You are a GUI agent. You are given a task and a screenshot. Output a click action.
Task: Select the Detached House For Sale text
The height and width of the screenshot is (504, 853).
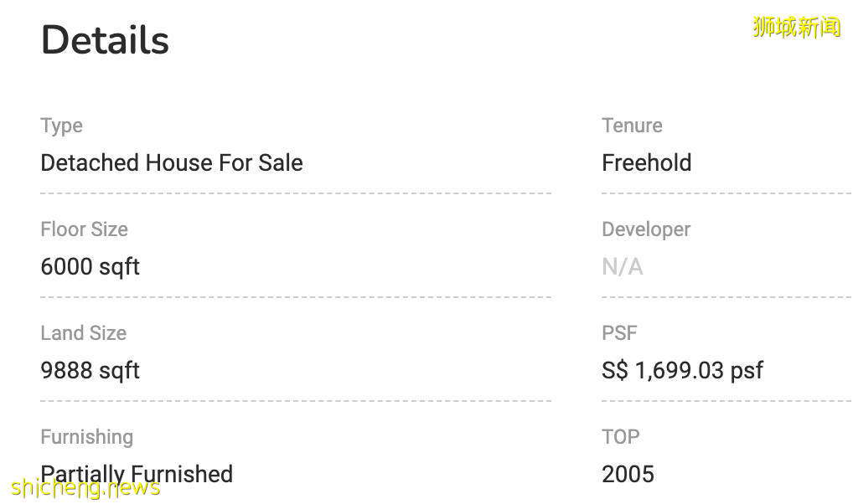(x=171, y=162)
